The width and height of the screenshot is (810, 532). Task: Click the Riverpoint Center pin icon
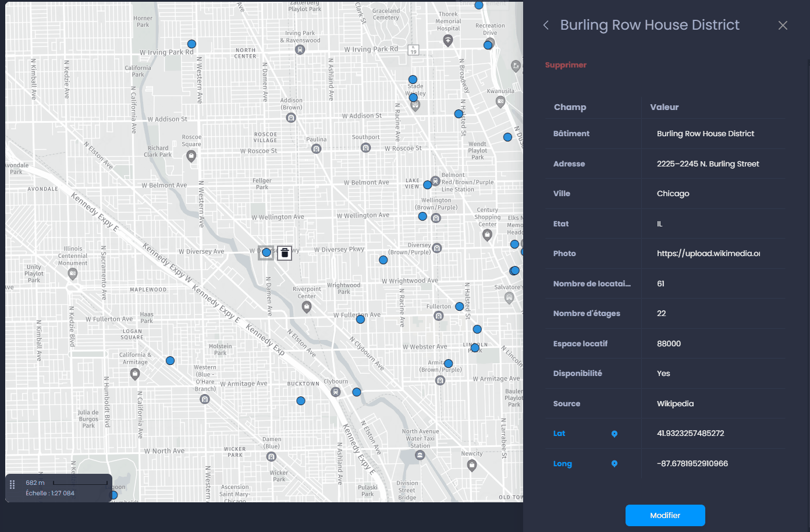click(307, 307)
